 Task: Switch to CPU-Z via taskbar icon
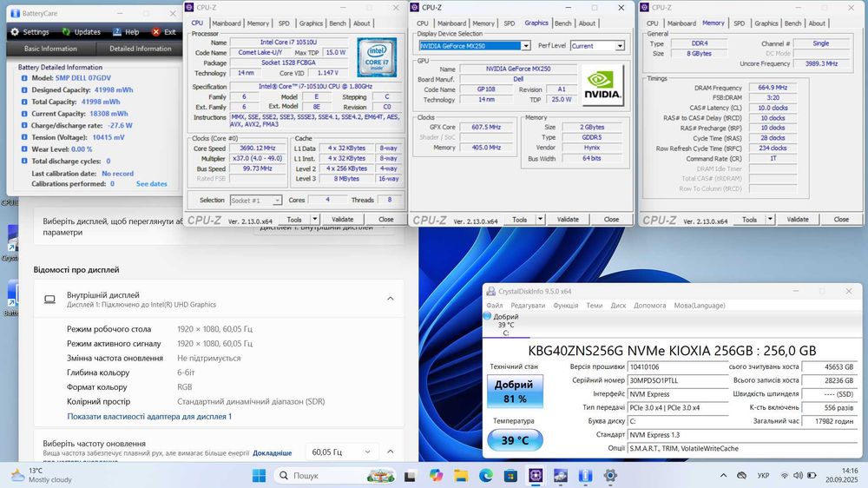(x=536, y=475)
